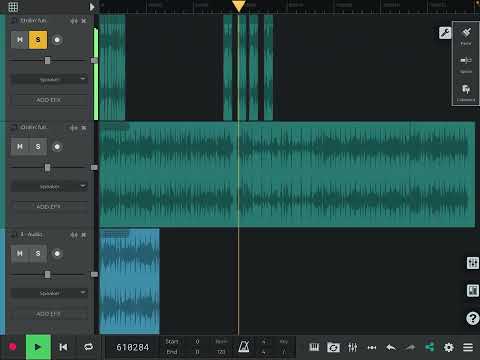Unsolo the top track's yellow S button
The height and width of the screenshot is (360, 480).
(38, 40)
